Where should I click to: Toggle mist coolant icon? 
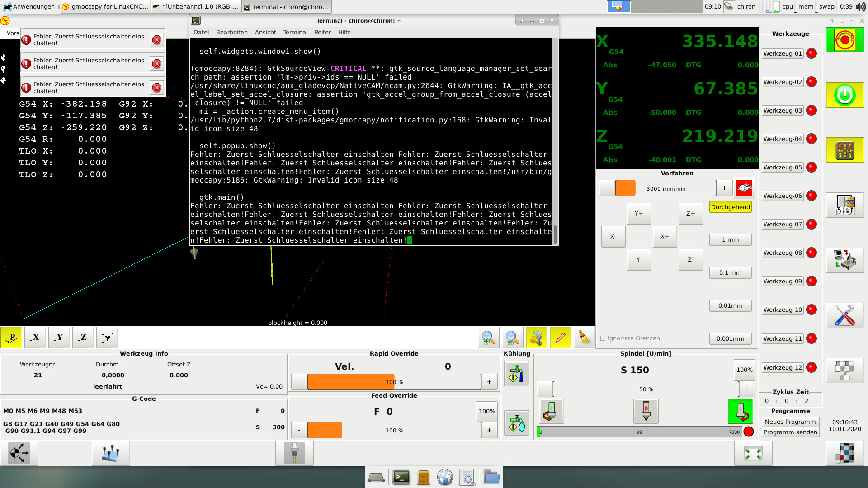coord(517,423)
